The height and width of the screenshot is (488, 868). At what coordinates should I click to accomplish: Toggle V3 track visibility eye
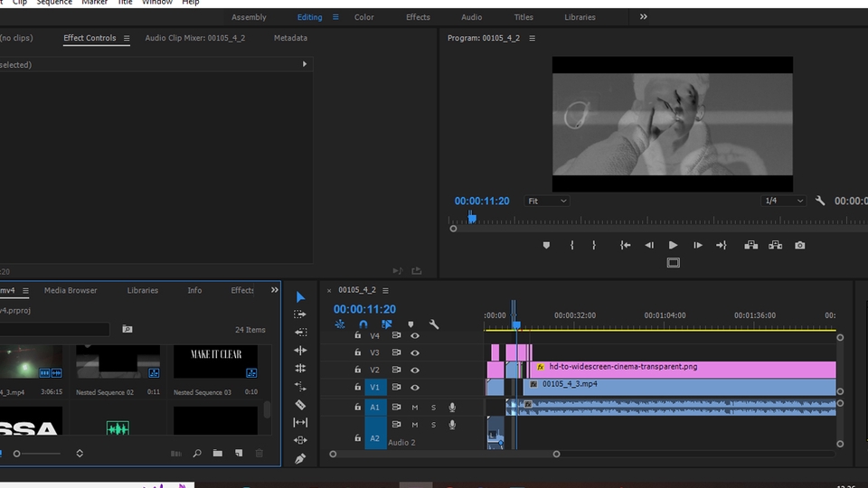(415, 353)
